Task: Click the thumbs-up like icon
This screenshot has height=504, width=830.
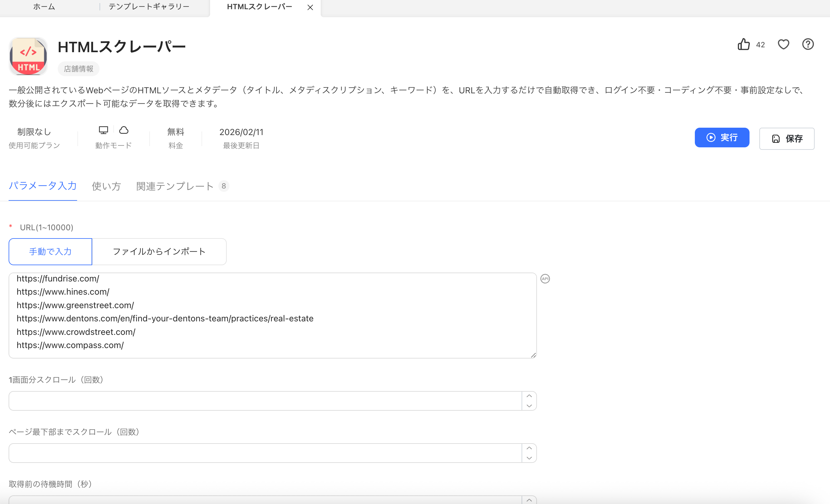Action: click(743, 44)
